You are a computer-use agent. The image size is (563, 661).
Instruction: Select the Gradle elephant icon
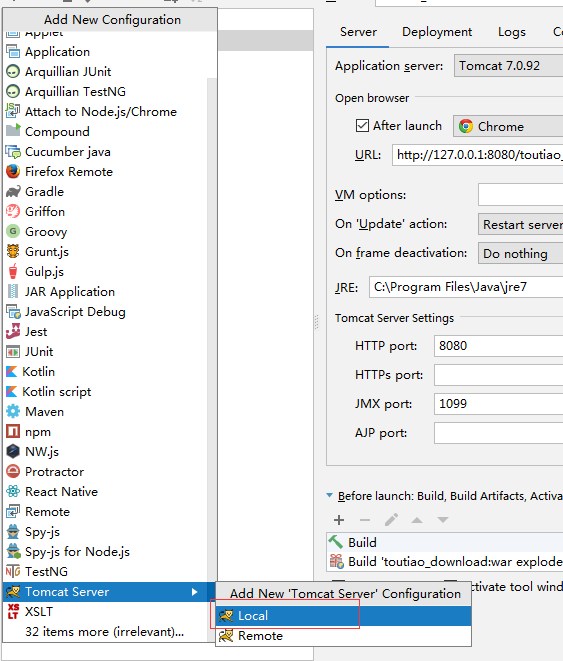[13, 191]
